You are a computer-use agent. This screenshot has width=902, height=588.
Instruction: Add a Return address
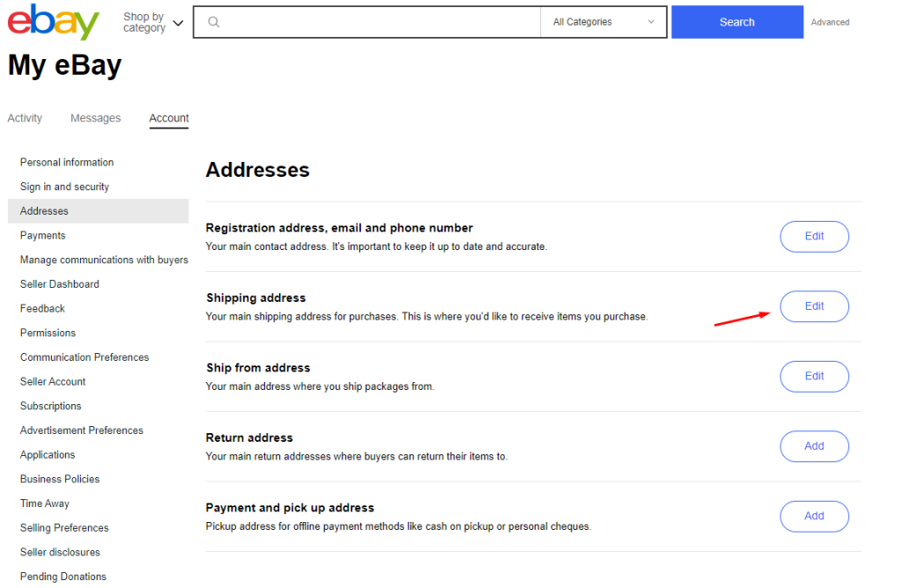pos(814,446)
